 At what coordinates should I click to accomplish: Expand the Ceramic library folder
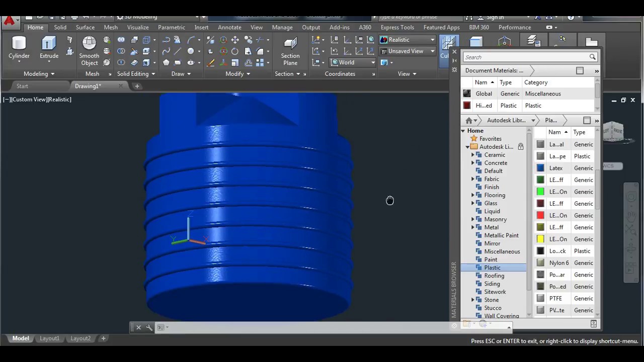pyautogui.click(x=473, y=155)
